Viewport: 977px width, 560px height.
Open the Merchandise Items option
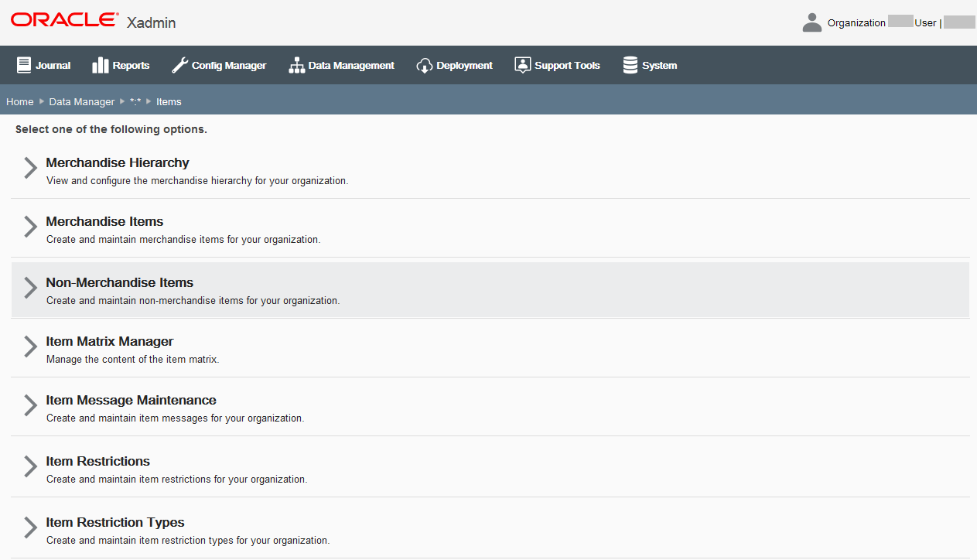click(x=104, y=221)
